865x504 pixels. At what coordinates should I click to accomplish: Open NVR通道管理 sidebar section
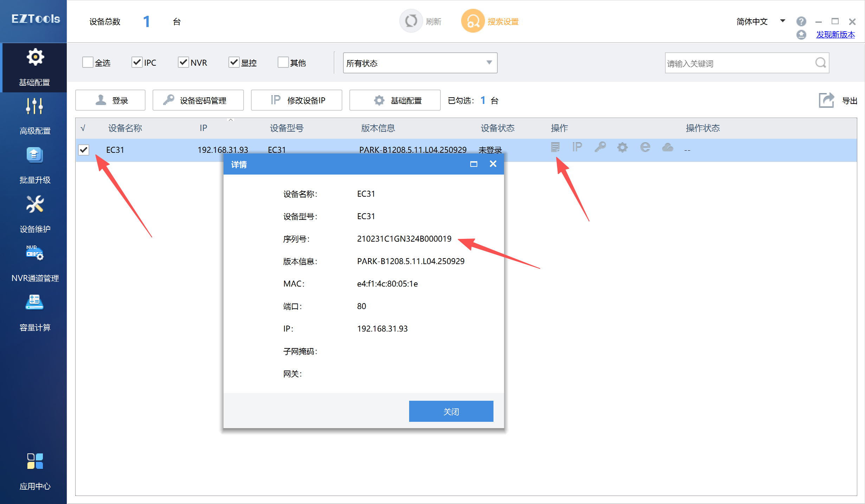(x=34, y=264)
